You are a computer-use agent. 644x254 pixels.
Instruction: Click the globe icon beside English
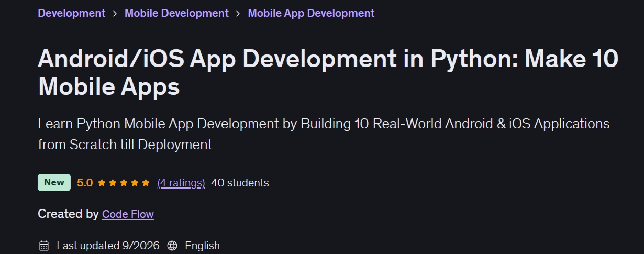click(x=172, y=246)
